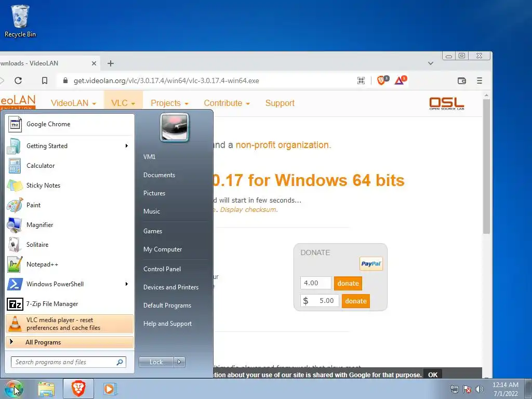Open new tab with plus button
The height and width of the screenshot is (399, 532).
[111, 63]
